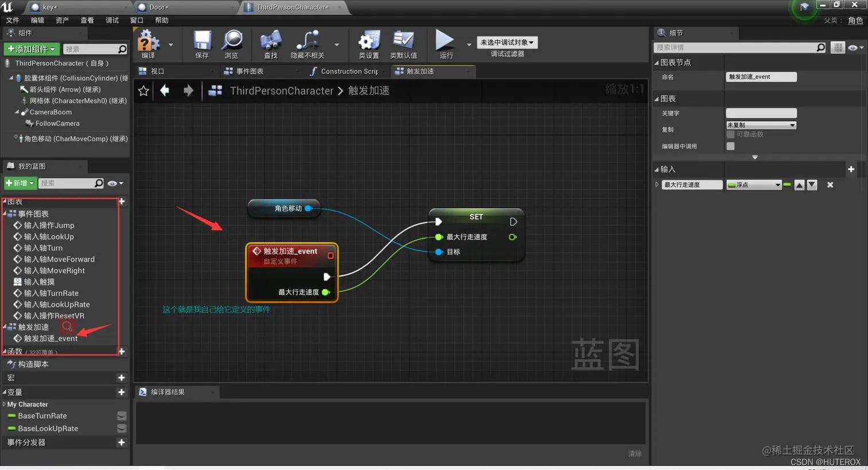Select 构造脚本 function entry
The image size is (868, 470).
pos(33,364)
